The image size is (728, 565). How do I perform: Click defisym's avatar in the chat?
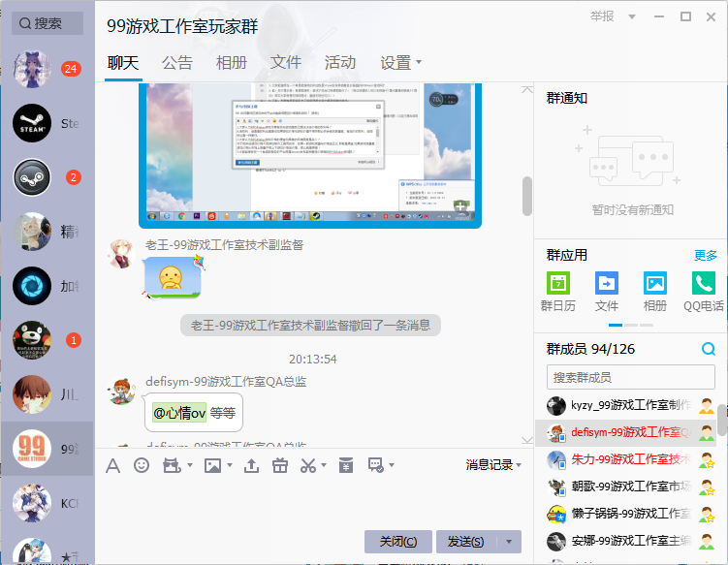pyautogui.click(x=121, y=391)
